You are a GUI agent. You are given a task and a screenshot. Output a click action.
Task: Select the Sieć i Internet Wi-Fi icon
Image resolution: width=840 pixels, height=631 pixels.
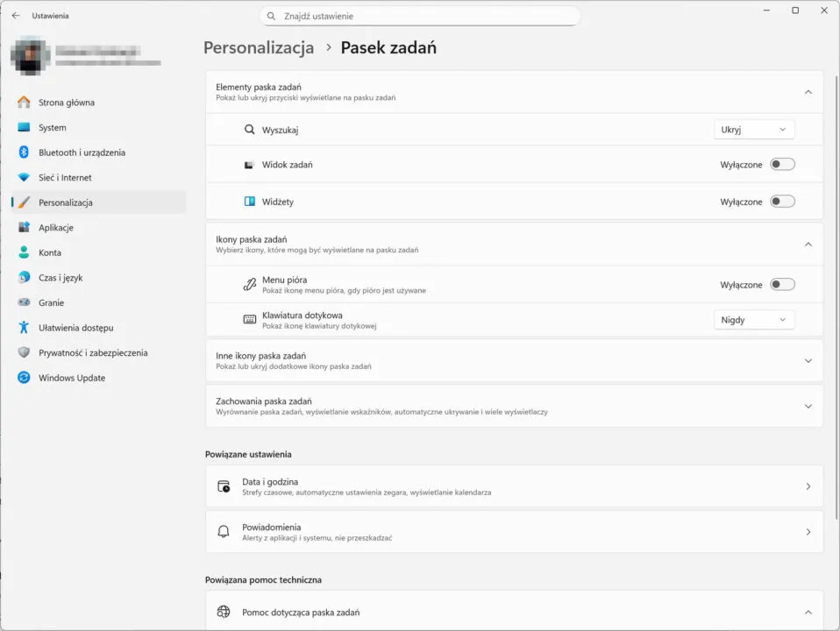click(x=24, y=178)
